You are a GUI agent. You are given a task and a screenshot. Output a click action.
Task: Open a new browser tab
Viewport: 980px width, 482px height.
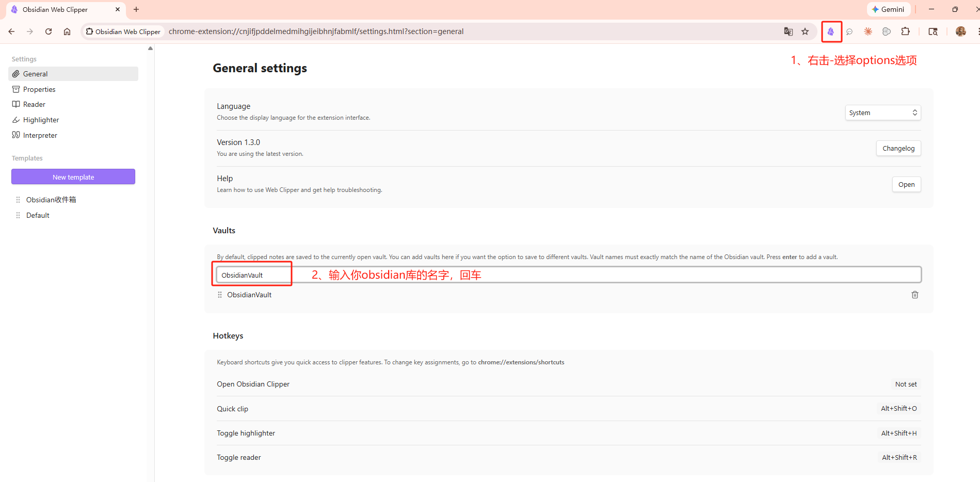pos(136,9)
